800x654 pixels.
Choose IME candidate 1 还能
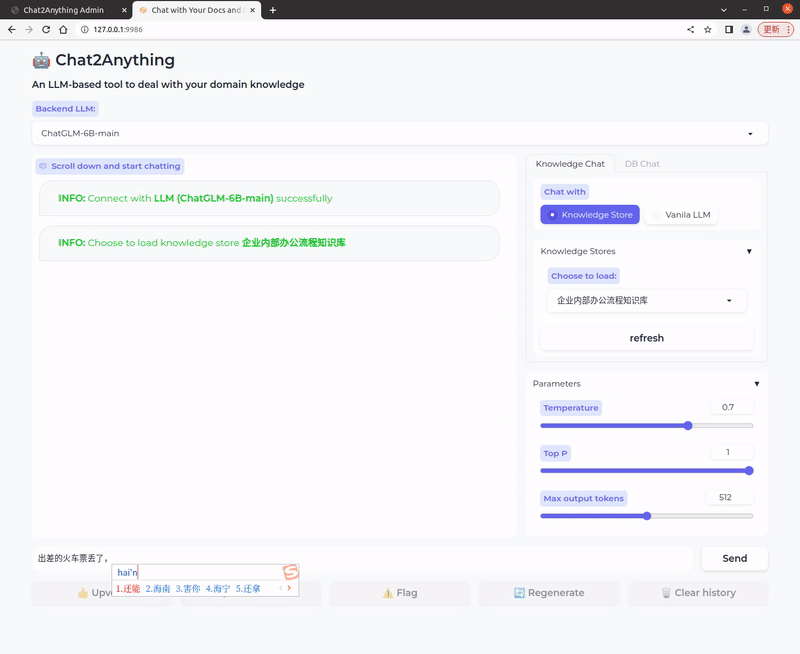(x=128, y=589)
